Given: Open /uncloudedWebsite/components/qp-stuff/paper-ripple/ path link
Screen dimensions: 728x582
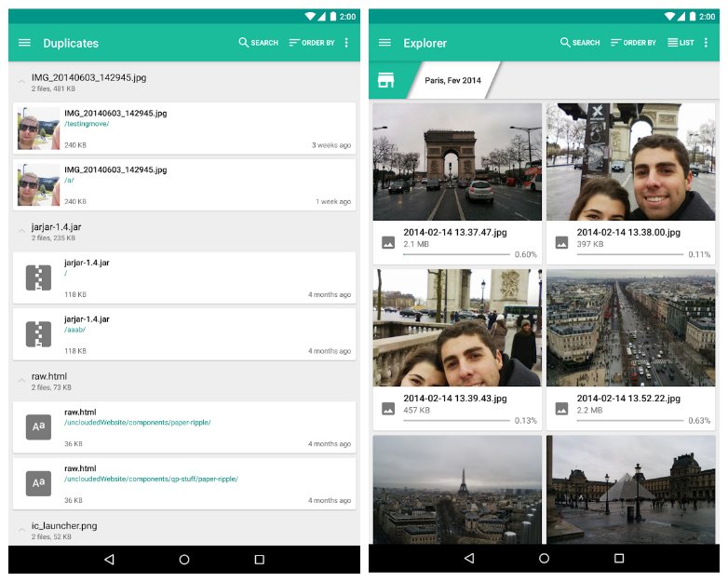Looking at the screenshot, I should pyautogui.click(x=151, y=479).
